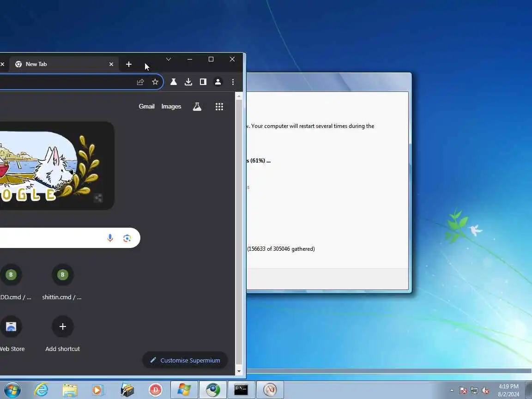This screenshot has height=399, width=532.
Task: Open the flask experiments icon in toolbar
Action: point(173,82)
